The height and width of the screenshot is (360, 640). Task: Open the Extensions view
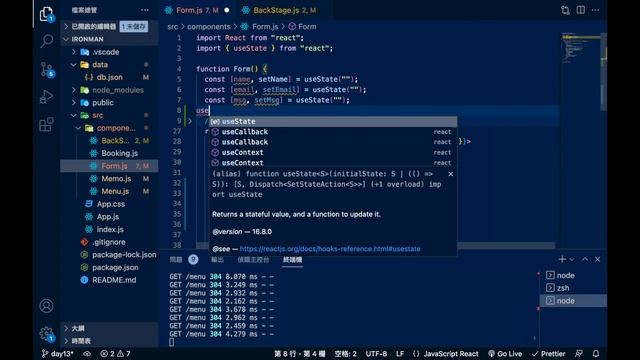pyautogui.click(x=47, y=124)
